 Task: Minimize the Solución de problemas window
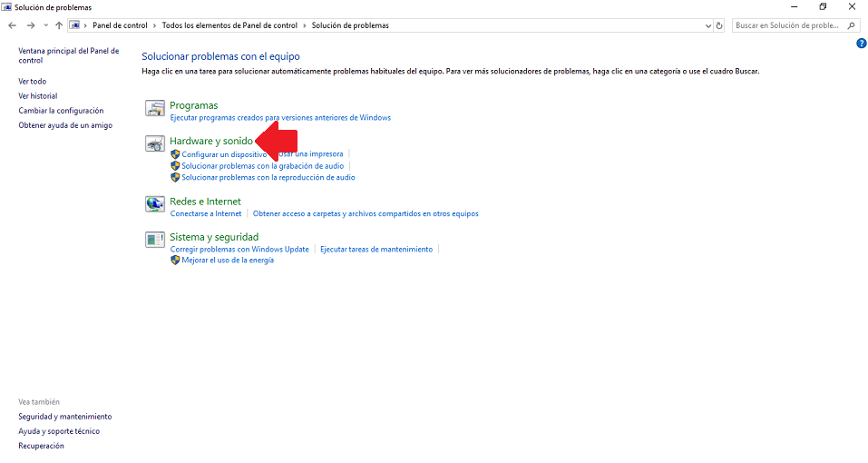[795, 7]
